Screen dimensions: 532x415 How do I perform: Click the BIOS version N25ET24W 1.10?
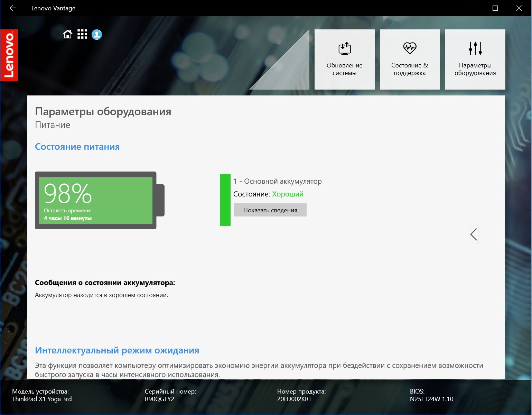click(x=431, y=399)
